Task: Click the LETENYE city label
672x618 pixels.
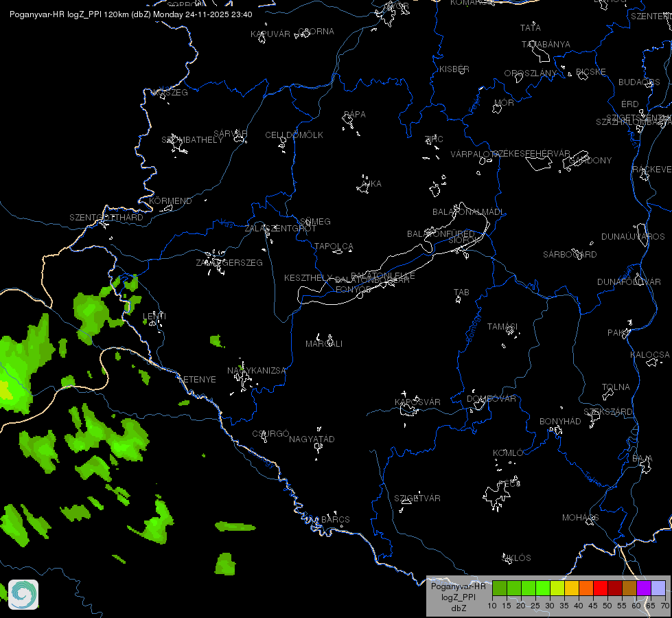Action: [x=197, y=380]
